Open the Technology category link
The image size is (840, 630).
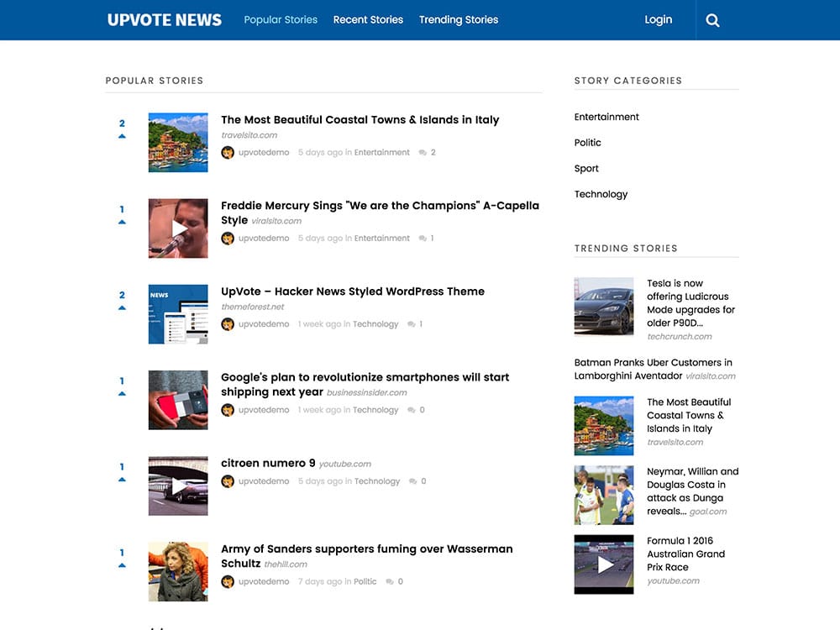[x=601, y=194]
